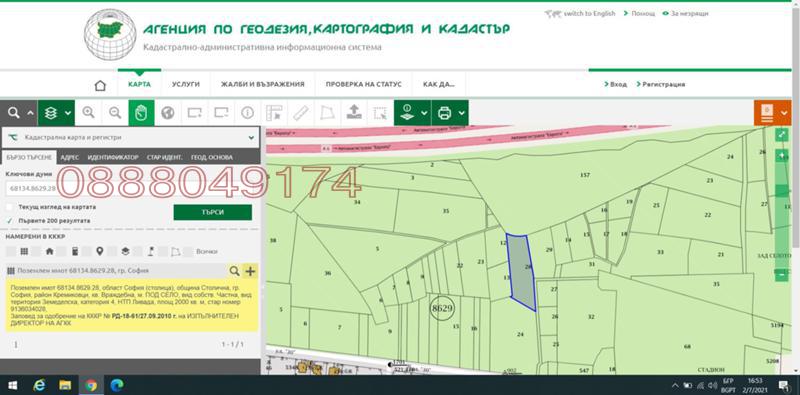
Task: Select the ruler coordinates tool
Action: point(274,113)
